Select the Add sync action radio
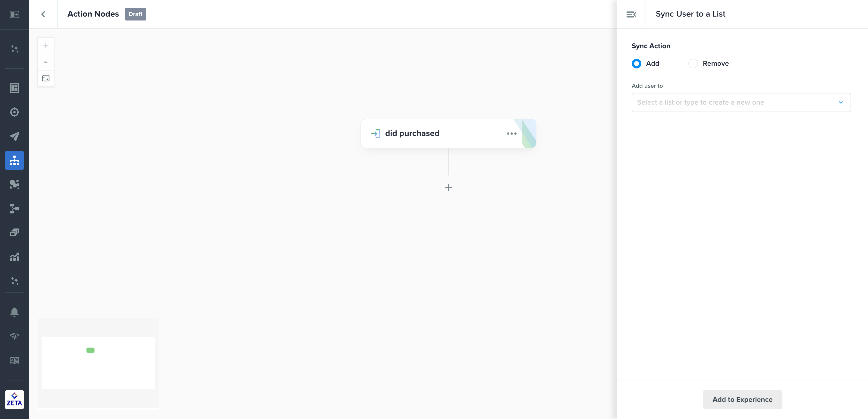The width and height of the screenshot is (868, 419). (636, 63)
